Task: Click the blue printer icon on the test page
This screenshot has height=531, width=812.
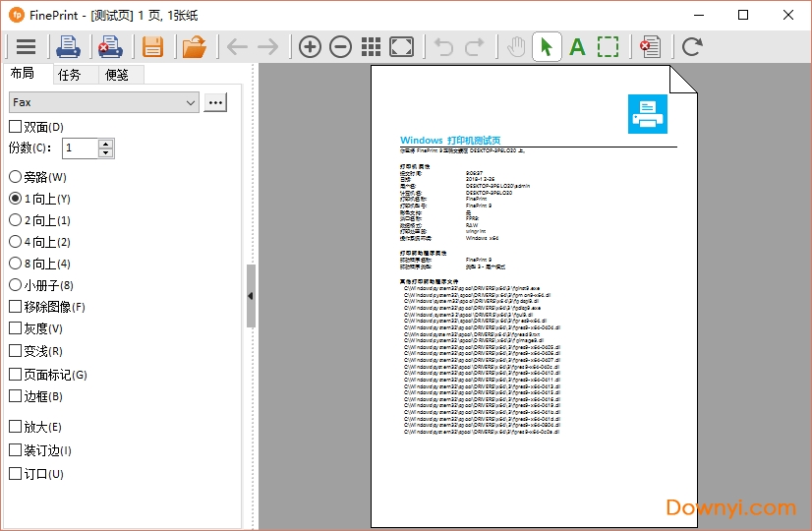Action: point(647,114)
